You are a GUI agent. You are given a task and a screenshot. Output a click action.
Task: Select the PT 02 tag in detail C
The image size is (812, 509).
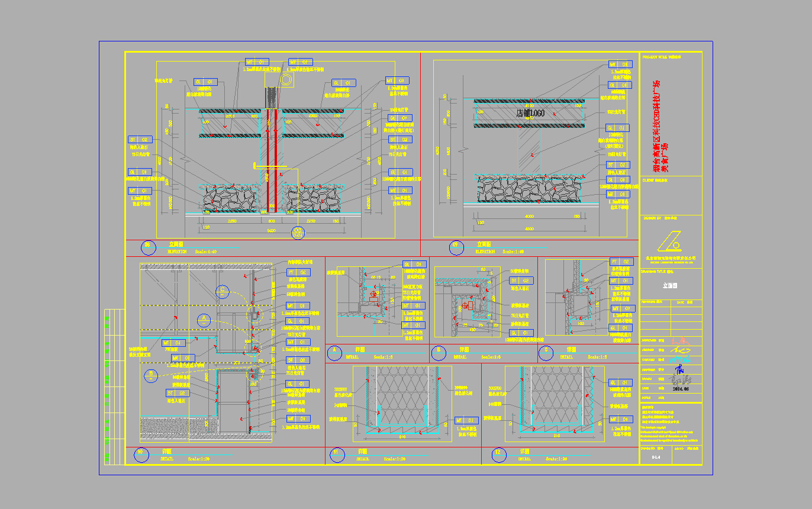(621, 262)
